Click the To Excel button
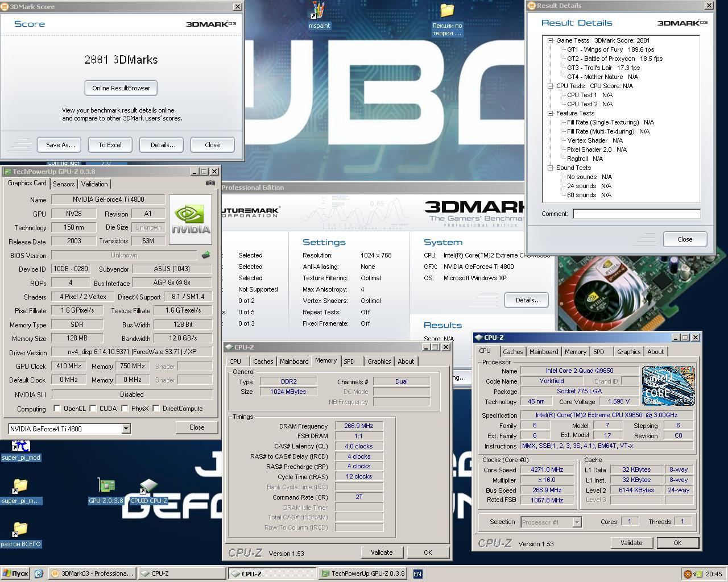This screenshot has height=582, width=728. pyautogui.click(x=110, y=145)
